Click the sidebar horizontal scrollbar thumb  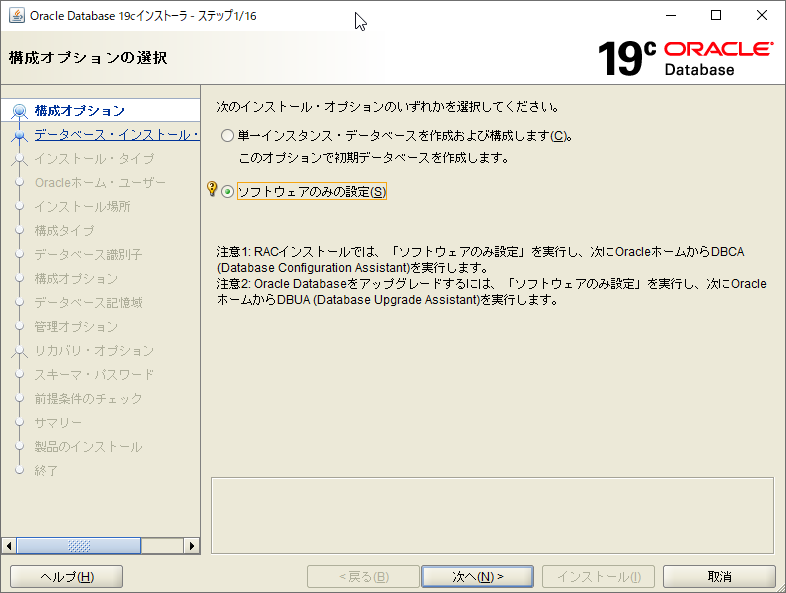(x=79, y=545)
